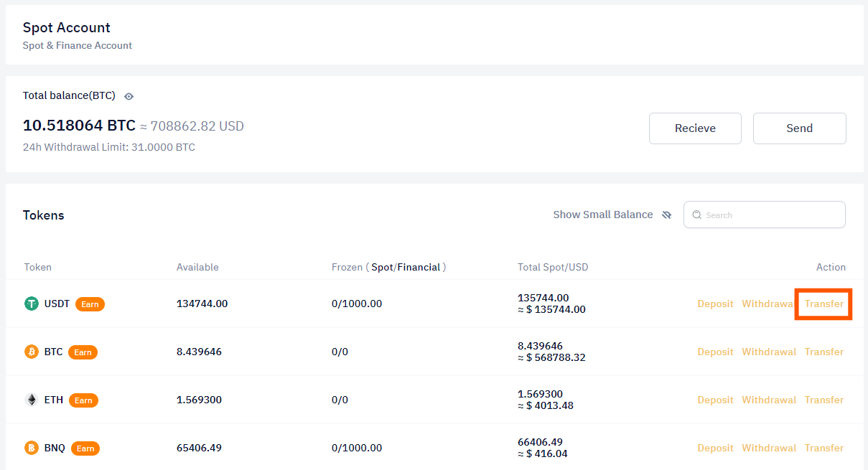Click the ETH Ethereum coin icon

(32, 400)
